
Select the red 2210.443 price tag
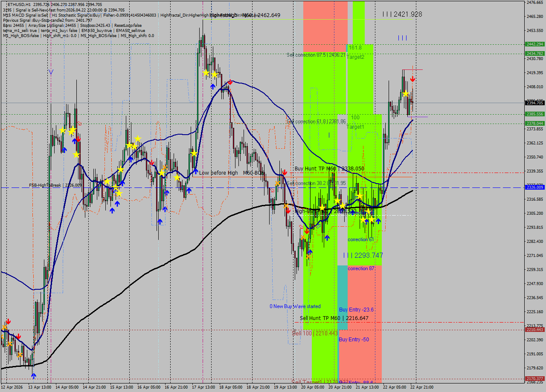coord(534,329)
